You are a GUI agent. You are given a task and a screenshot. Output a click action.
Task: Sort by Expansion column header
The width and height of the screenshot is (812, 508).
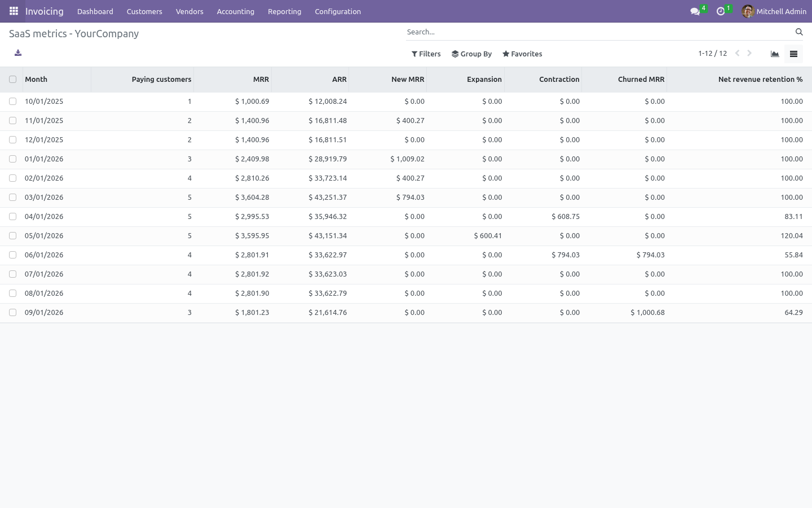point(466,80)
